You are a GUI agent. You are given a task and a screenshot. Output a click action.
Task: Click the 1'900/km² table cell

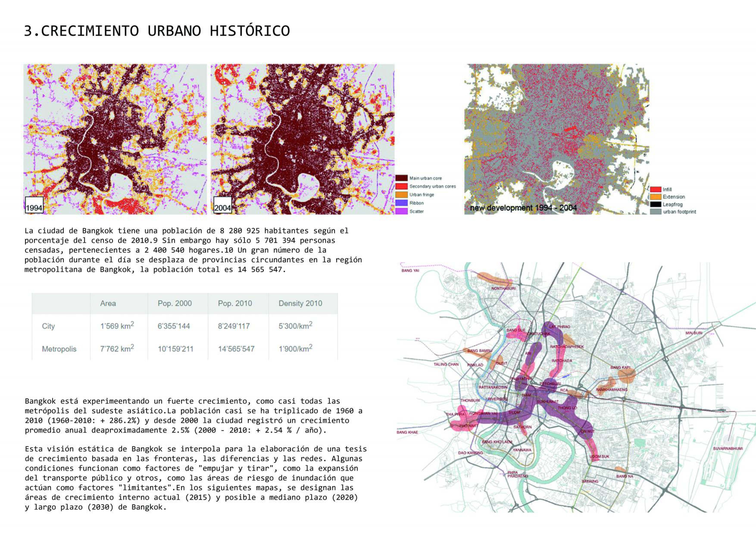click(295, 348)
